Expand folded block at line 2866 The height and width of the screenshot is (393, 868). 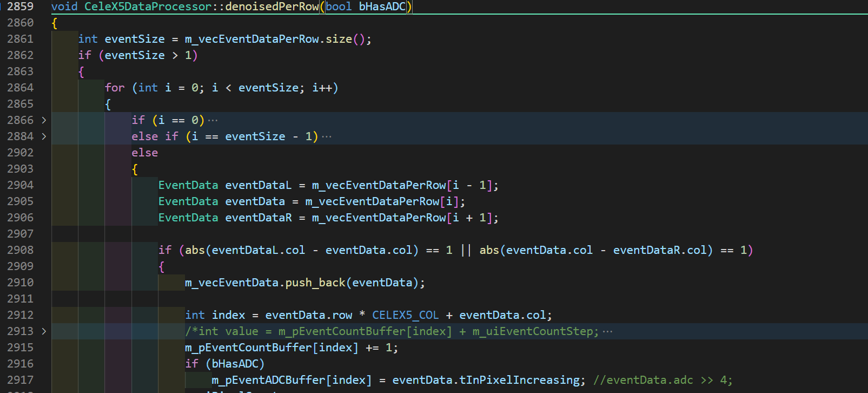point(44,120)
